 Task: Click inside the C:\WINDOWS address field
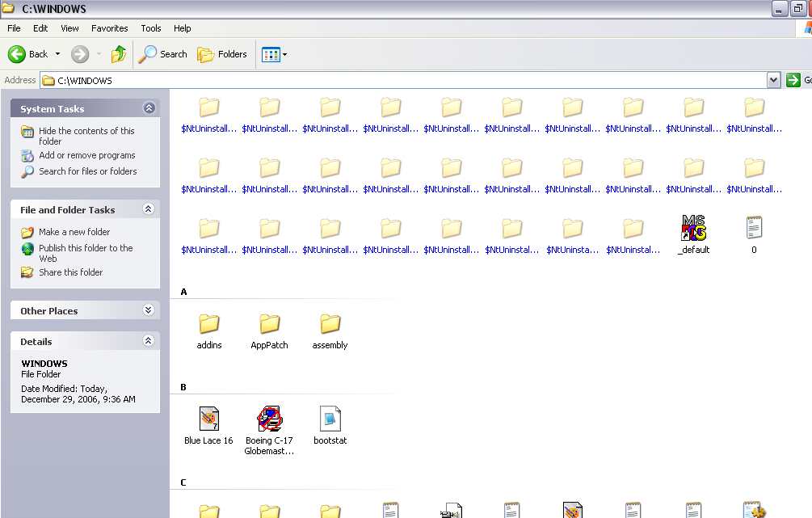(404, 81)
